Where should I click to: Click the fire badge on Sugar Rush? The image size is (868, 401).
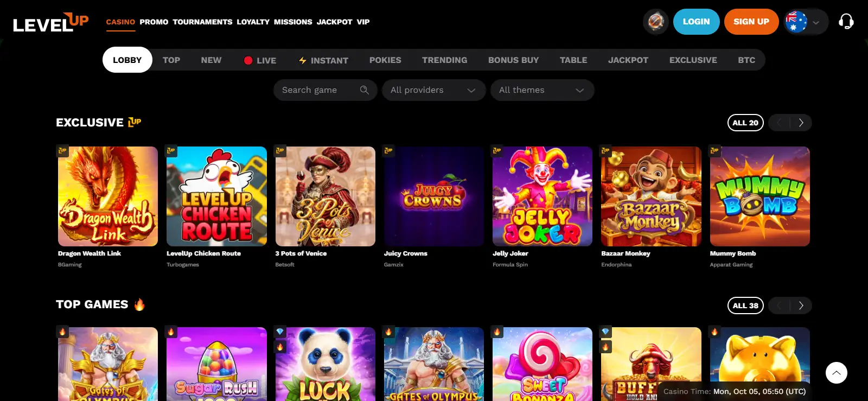(x=171, y=332)
